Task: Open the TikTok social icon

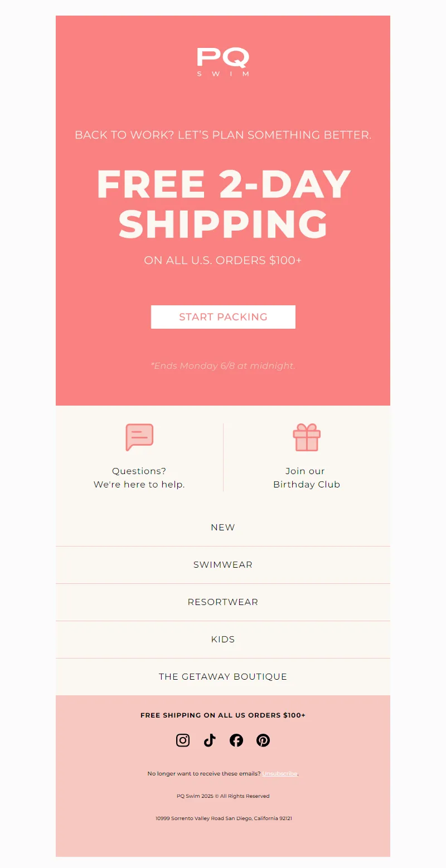Action: [x=210, y=740]
